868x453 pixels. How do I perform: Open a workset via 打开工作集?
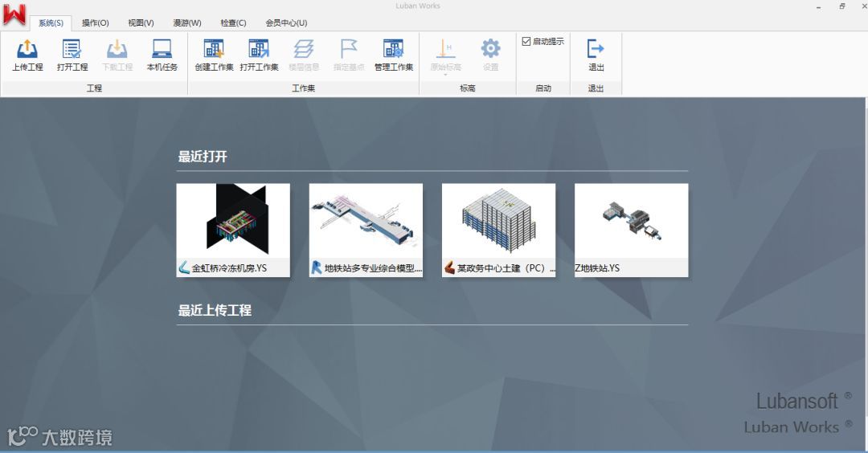[x=259, y=55]
